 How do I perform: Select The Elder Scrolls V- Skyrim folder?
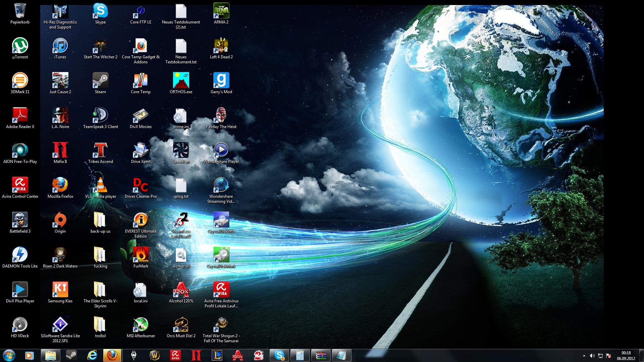tap(100, 295)
